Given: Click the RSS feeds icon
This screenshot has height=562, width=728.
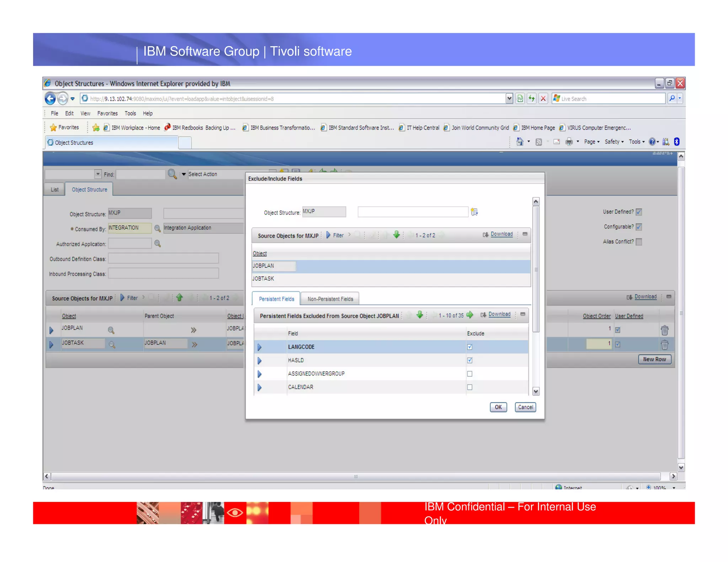Looking at the screenshot, I should click(x=539, y=142).
